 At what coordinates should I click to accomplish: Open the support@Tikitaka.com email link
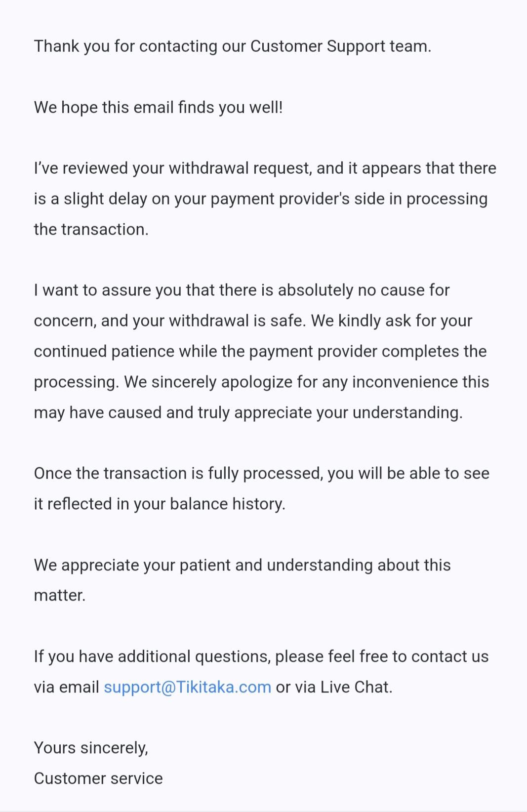(x=187, y=687)
